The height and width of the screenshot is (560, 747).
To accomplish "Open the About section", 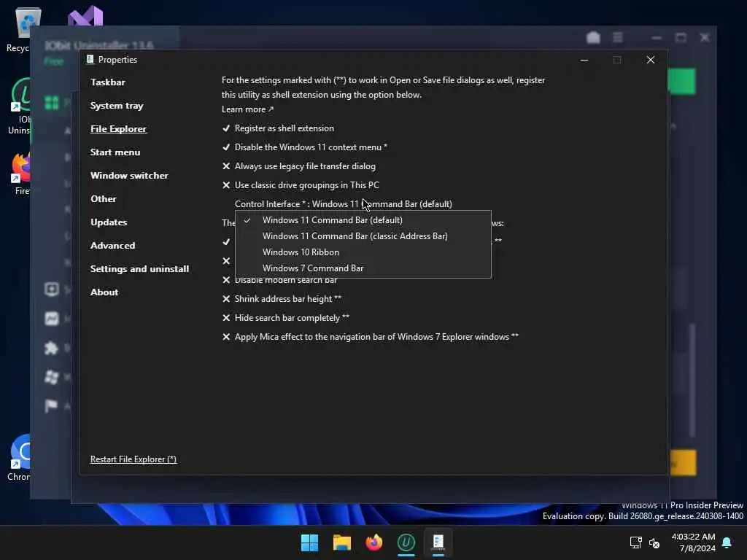I will click(x=104, y=292).
